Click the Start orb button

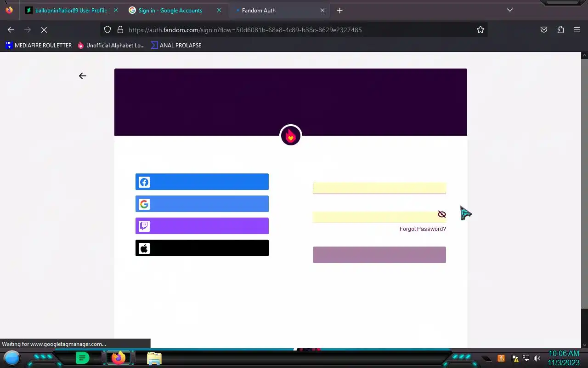coord(12,358)
